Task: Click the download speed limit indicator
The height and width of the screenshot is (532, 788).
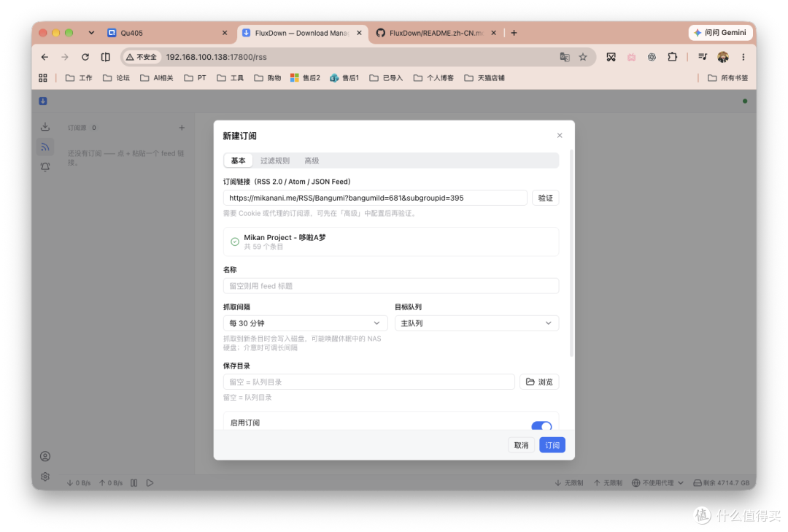Action: click(x=569, y=482)
